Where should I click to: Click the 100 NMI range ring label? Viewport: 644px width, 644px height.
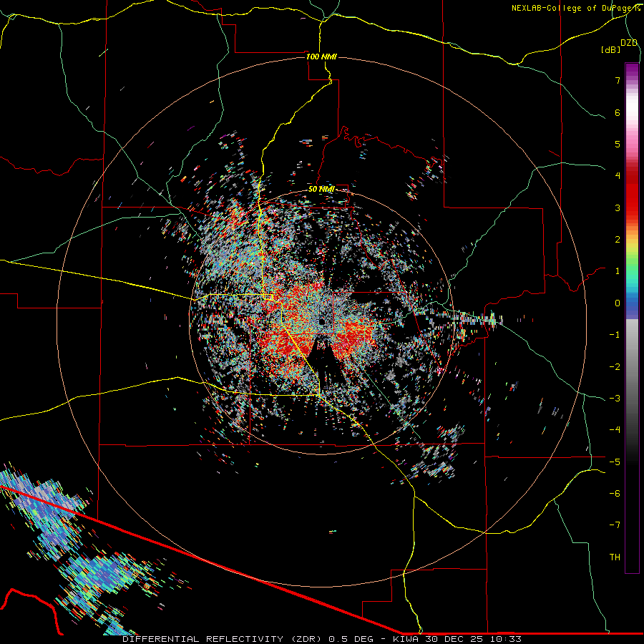[x=321, y=57]
